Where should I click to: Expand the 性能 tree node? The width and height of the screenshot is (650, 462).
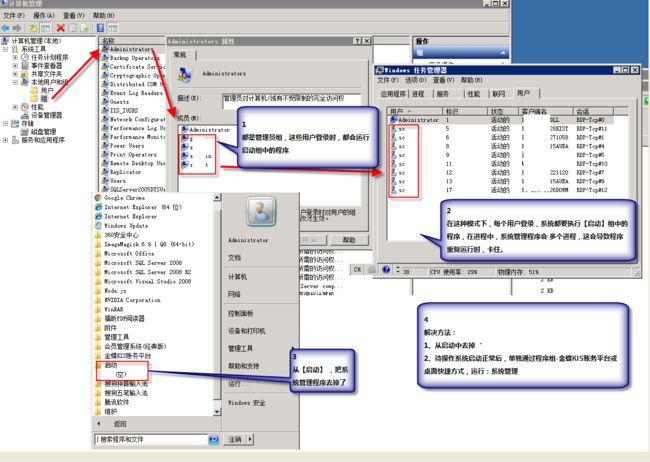tap(15, 107)
